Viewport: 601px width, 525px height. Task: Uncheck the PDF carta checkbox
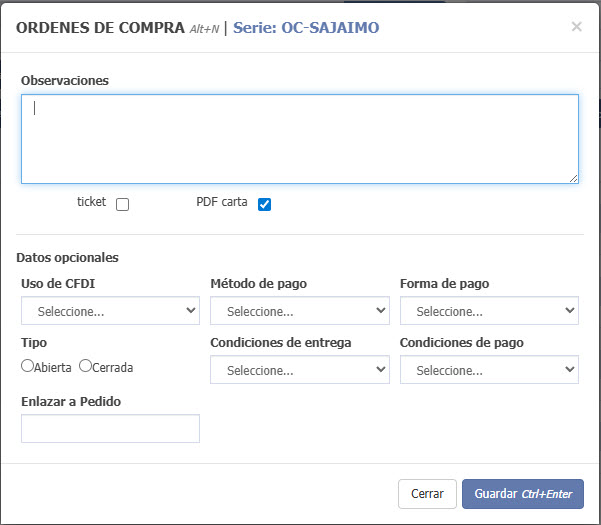(x=264, y=204)
